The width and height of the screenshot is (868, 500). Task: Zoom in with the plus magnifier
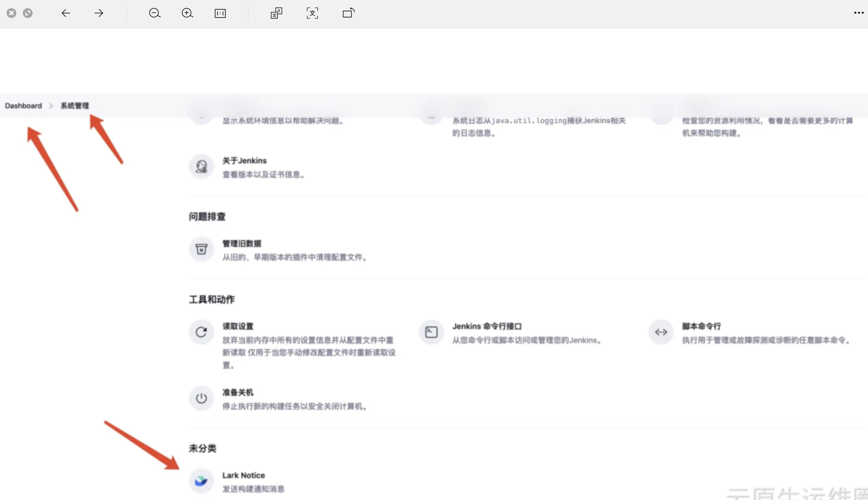click(187, 13)
